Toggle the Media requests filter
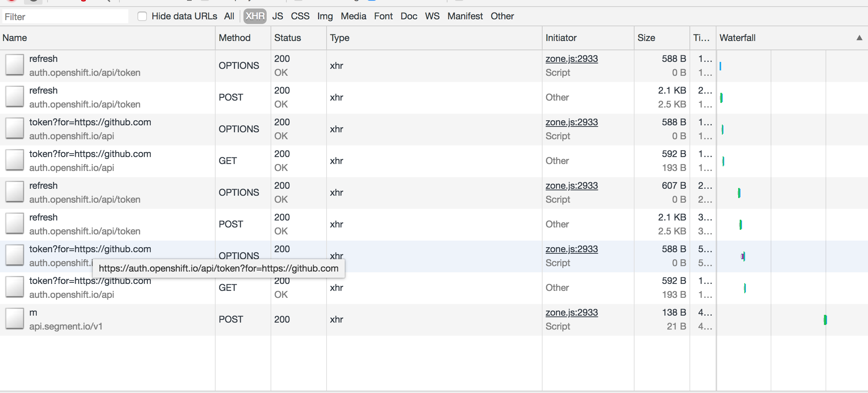 tap(353, 16)
